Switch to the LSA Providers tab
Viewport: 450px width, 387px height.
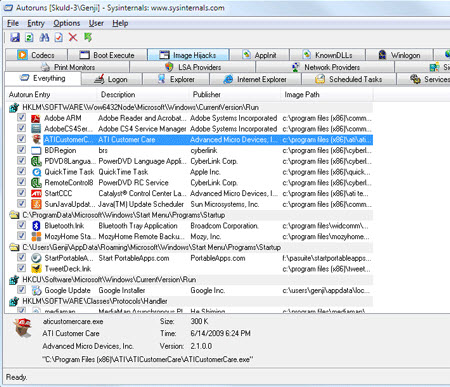click(193, 67)
